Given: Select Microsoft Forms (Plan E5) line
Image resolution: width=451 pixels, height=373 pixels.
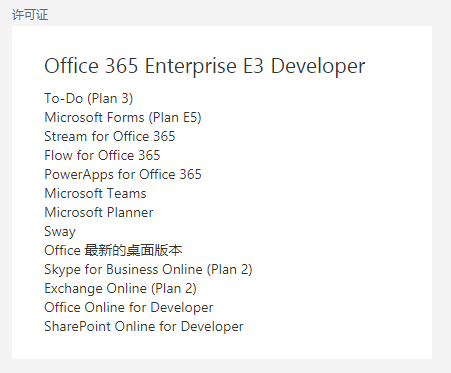Looking at the screenshot, I should point(123,118).
